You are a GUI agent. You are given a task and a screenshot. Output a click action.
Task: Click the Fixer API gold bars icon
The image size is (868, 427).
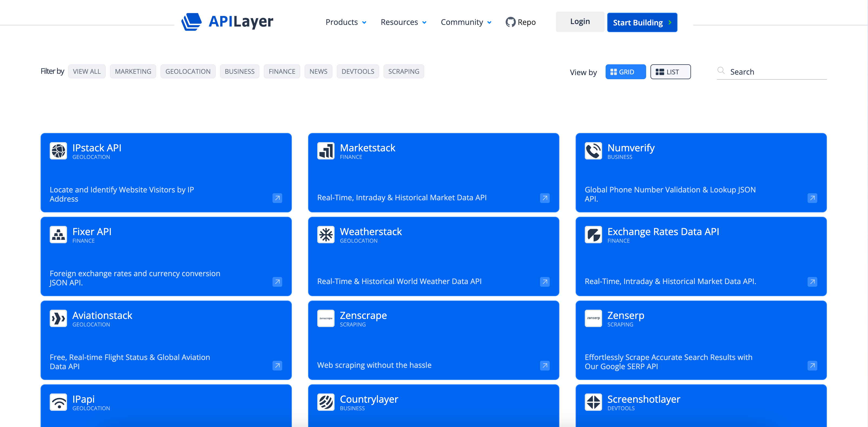coord(58,235)
